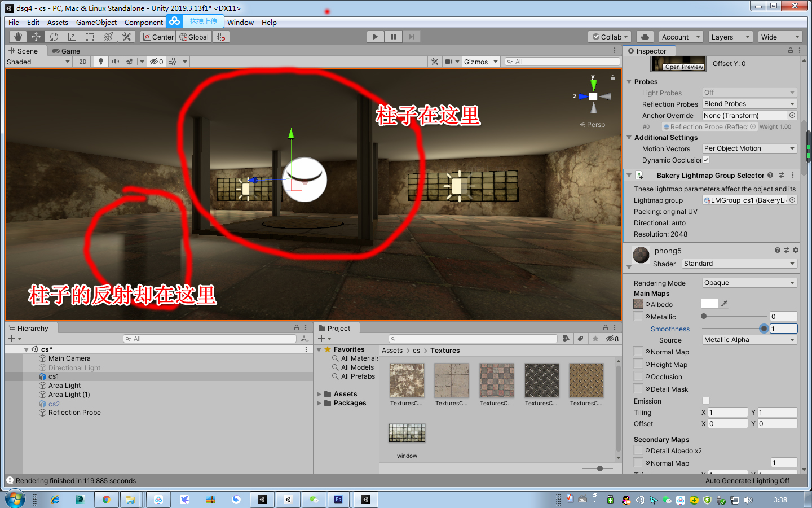Open Reflection Probes Blend Probes dropdown

(749, 104)
